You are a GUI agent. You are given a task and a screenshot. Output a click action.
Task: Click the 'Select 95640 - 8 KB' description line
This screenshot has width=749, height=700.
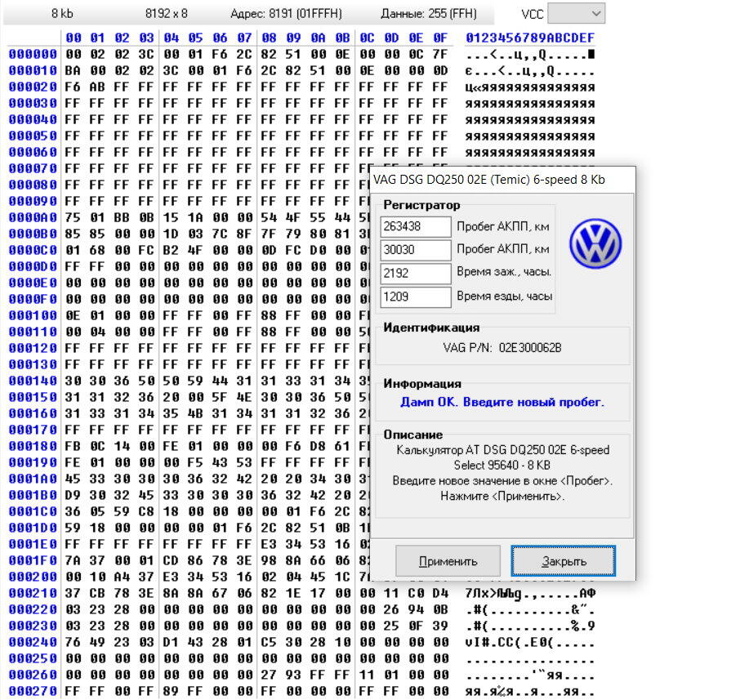pos(502,465)
